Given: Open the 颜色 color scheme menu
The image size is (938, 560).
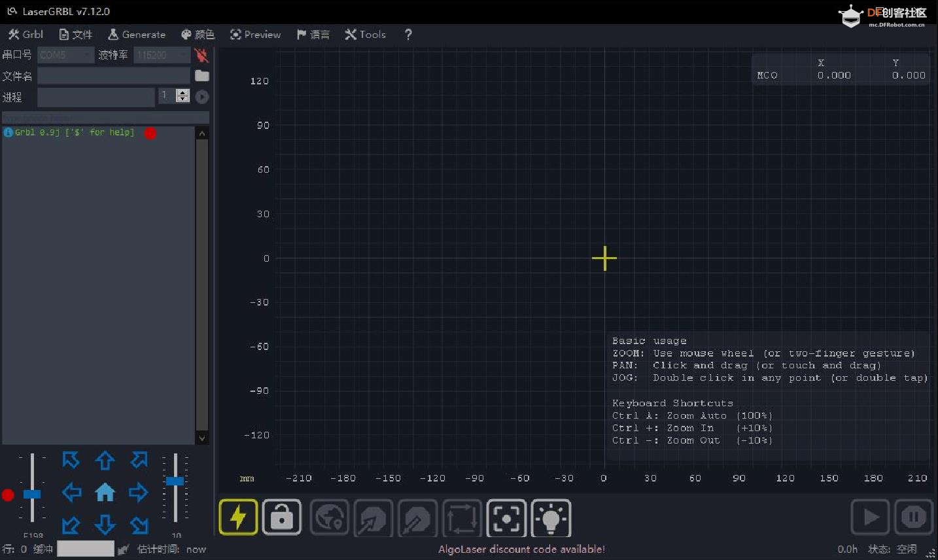Looking at the screenshot, I should click(198, 35).
